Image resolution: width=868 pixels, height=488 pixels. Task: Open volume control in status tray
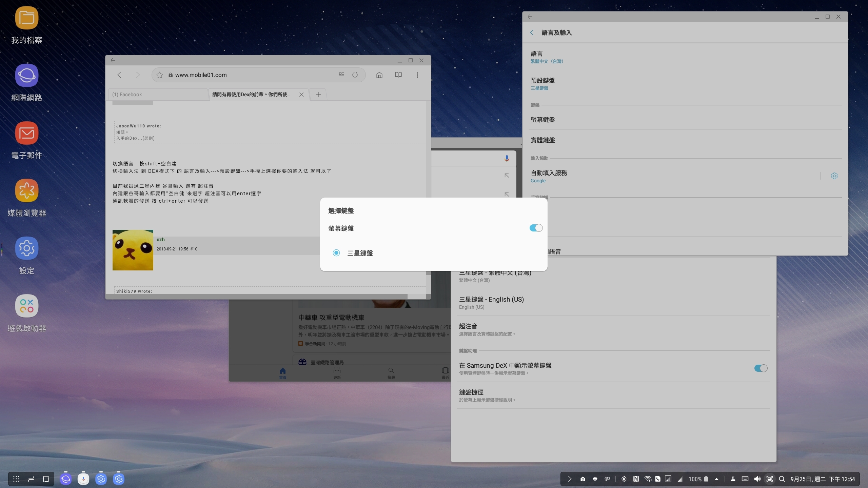[x=757, y=479]
